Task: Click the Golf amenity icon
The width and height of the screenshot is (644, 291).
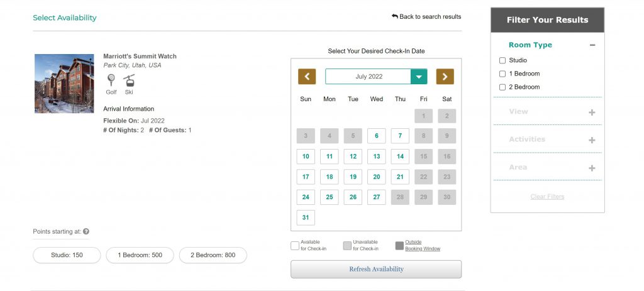Action: pos(111,80)
